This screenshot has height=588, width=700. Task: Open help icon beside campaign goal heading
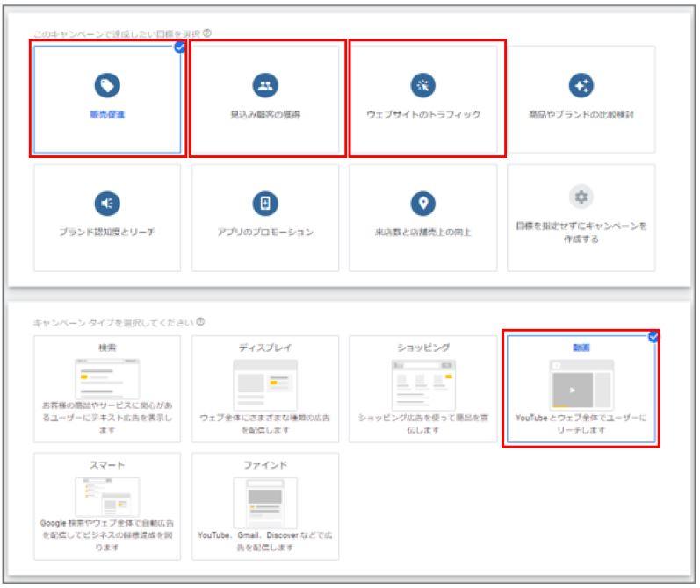click(207, 33)
